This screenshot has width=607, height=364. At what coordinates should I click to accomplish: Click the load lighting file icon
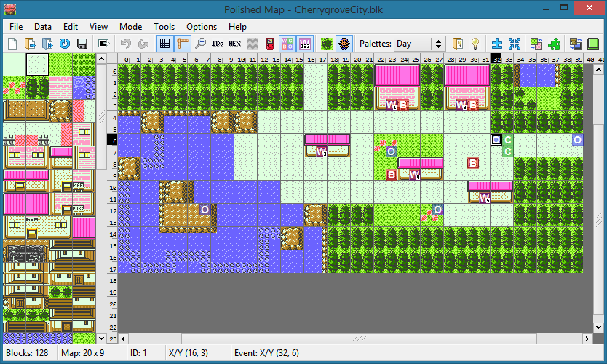[458, 44]
